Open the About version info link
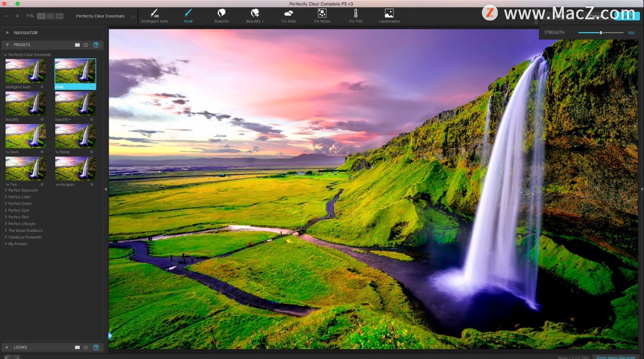 pos(574,357)
